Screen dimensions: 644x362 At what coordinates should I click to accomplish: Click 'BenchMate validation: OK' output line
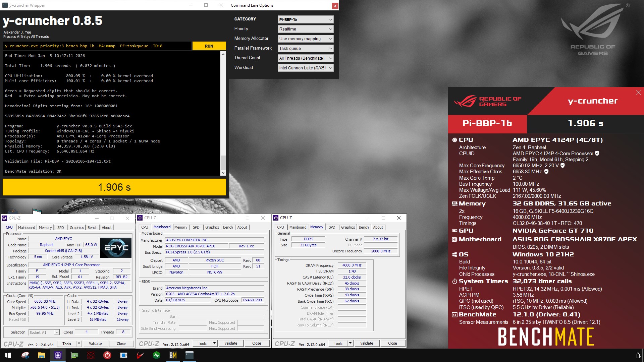tap(33, 171)
